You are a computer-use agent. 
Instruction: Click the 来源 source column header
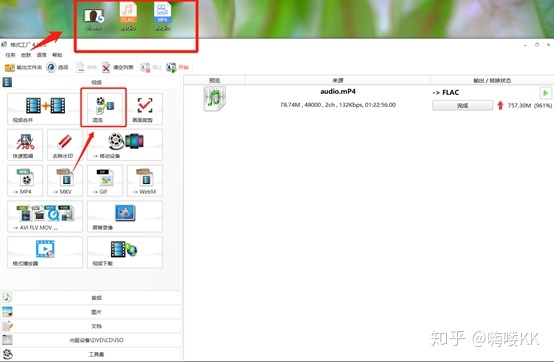pyautogui.click(x=338, y=81)
